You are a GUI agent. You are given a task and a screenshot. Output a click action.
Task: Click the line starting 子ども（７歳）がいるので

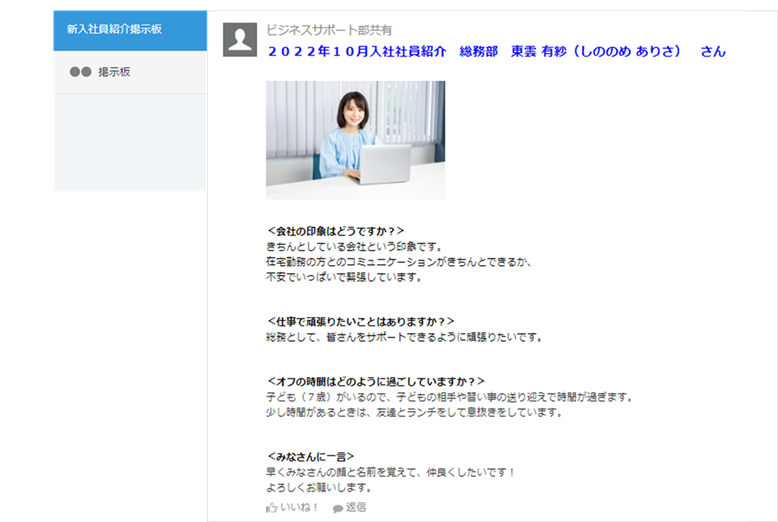tap(450, 397)
